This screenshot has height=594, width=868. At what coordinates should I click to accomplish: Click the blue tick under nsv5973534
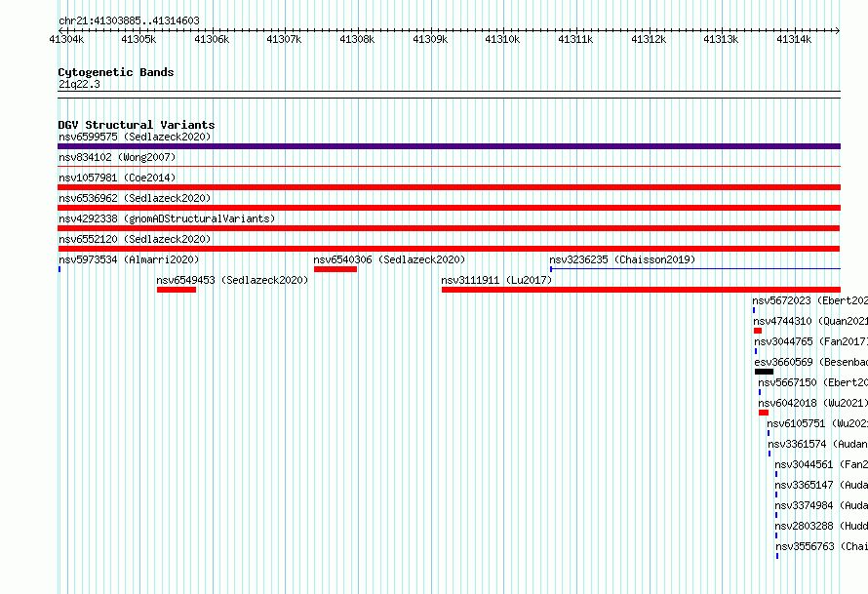pos(59,269)
